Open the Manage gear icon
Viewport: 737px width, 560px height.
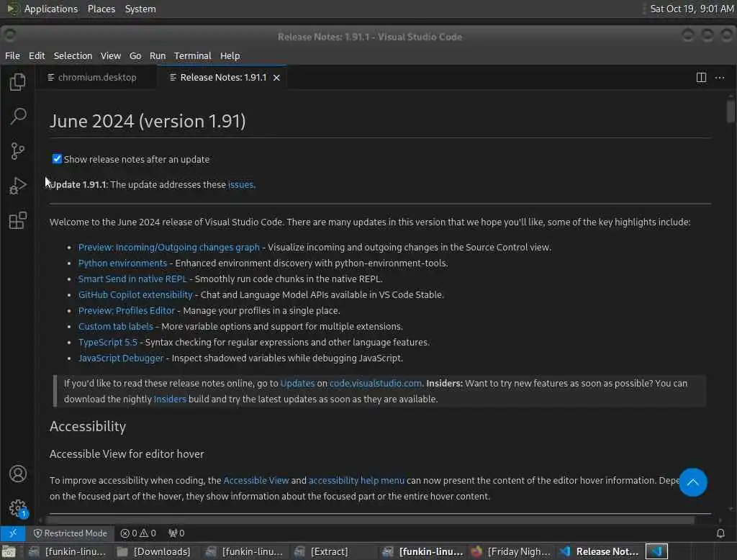(17, 507)
